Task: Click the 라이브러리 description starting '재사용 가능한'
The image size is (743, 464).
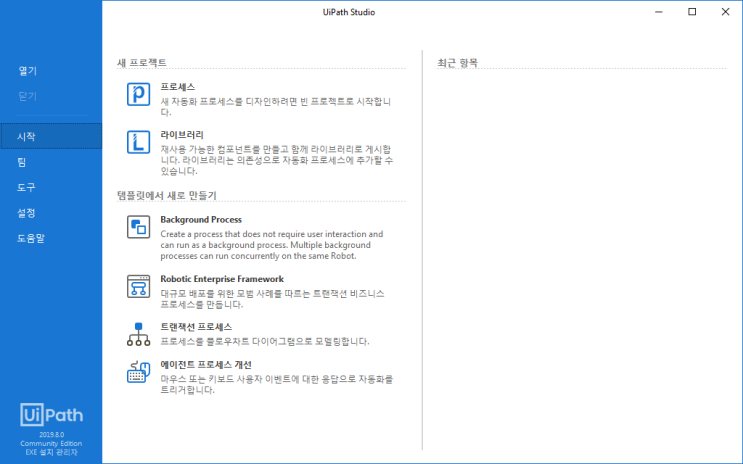Action: 277,160
